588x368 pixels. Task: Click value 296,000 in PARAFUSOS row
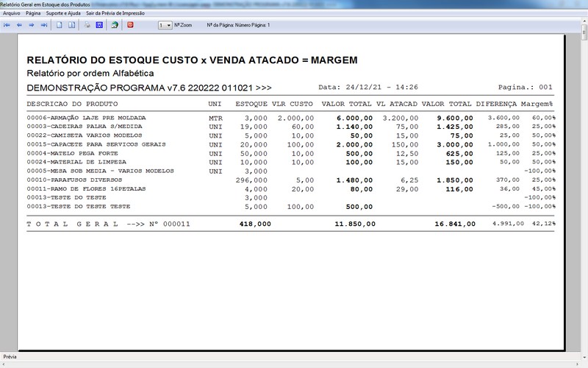(x=251, y=180)
